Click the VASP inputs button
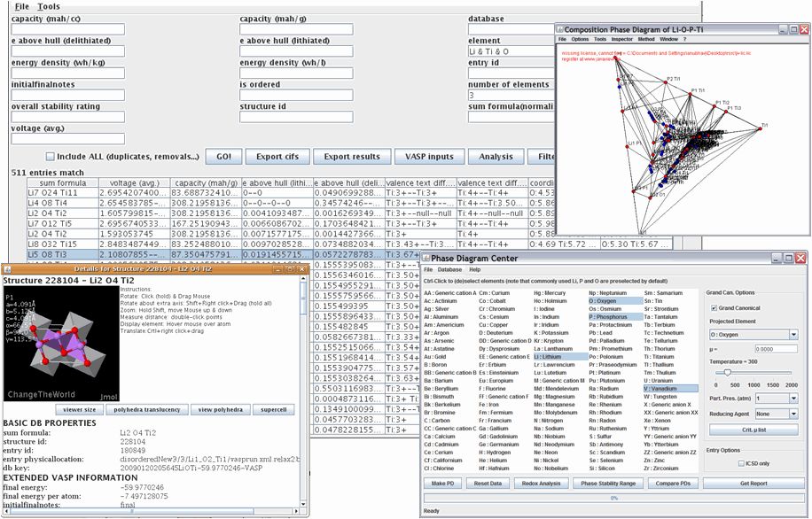 pos(429,156)
